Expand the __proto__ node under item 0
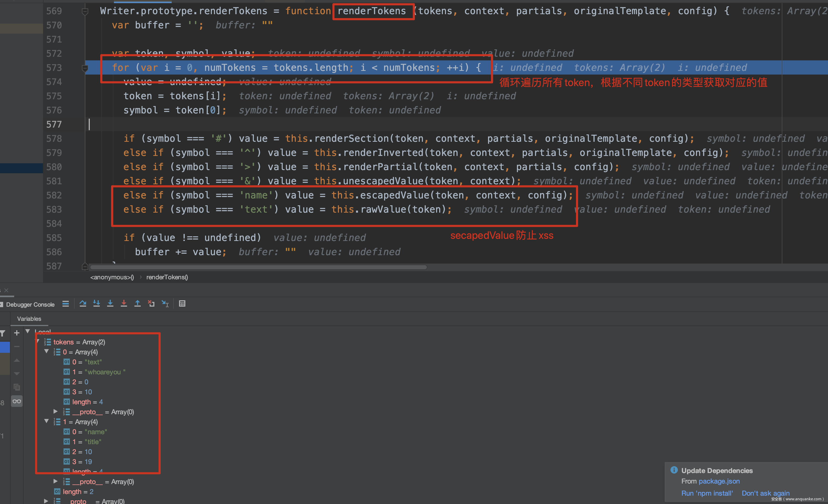Image resolution: width=828 pixels, height=504 pixels. tap(55, 411)
